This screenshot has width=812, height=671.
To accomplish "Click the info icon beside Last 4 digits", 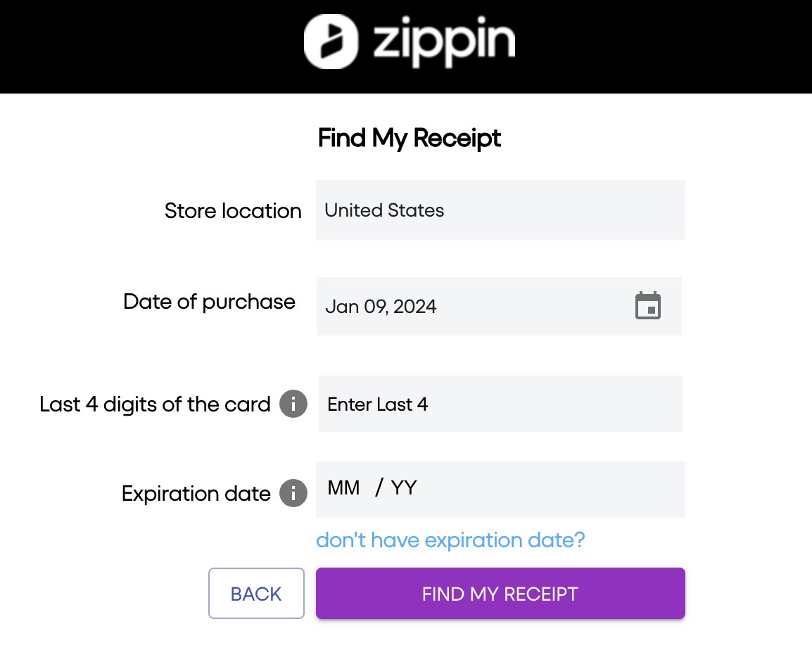I will (x=293, y=404).
